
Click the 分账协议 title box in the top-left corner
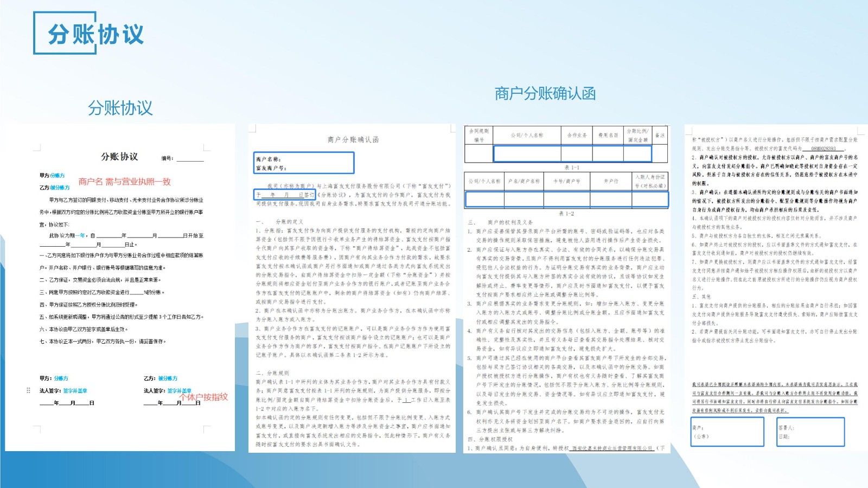coord(95,34)
